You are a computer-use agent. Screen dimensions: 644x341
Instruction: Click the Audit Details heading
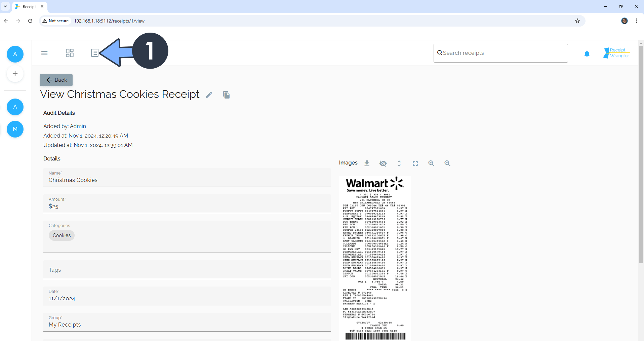click(x=59, y=113)
